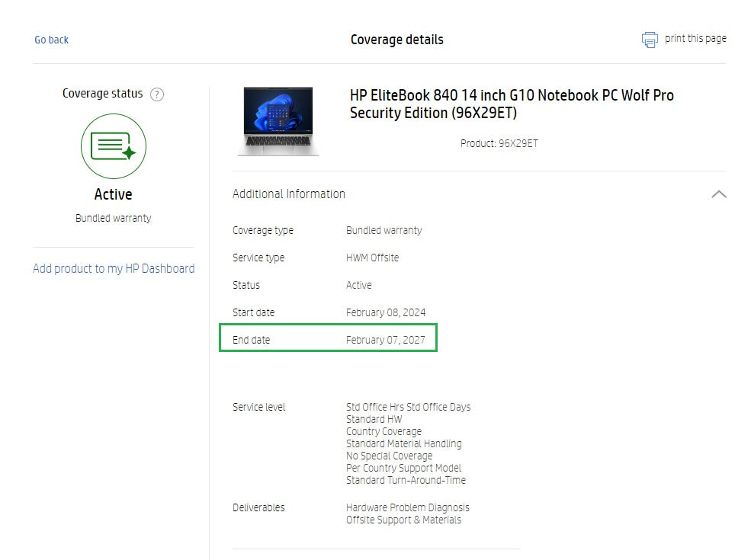
Task: Add product to my HP Dashboard
Action: (x=114, y=268)
